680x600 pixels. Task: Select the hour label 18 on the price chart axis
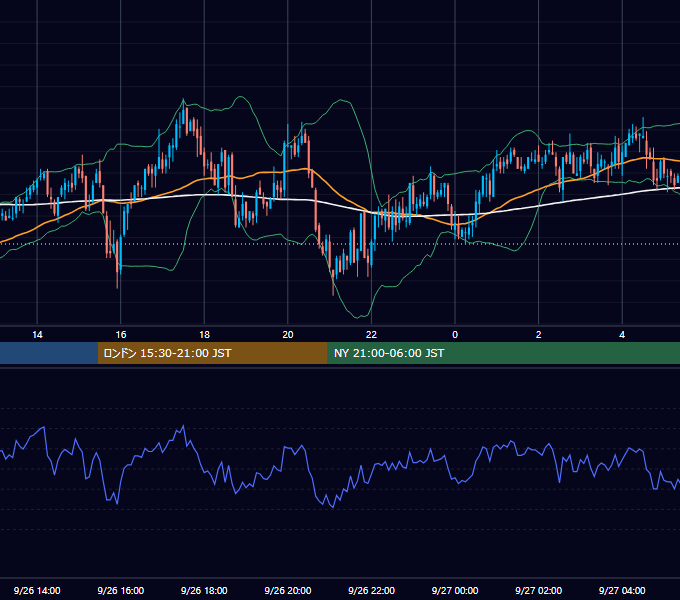click(204, 335)
